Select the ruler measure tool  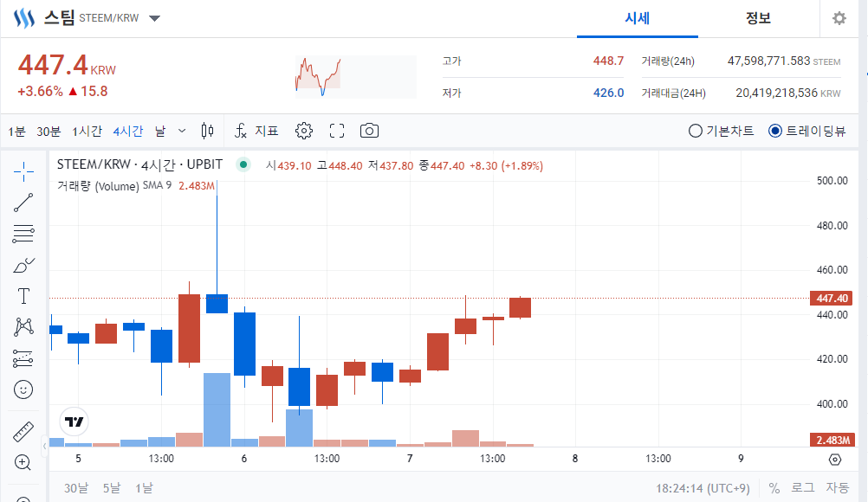coord(23,432)
